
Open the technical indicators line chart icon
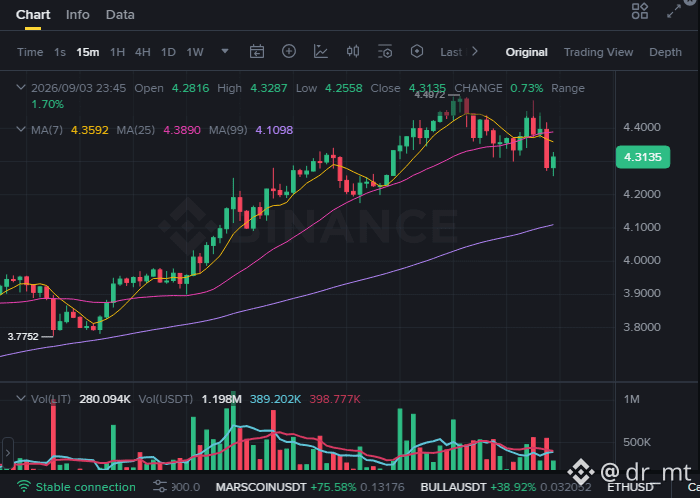(x=321, y=52)
